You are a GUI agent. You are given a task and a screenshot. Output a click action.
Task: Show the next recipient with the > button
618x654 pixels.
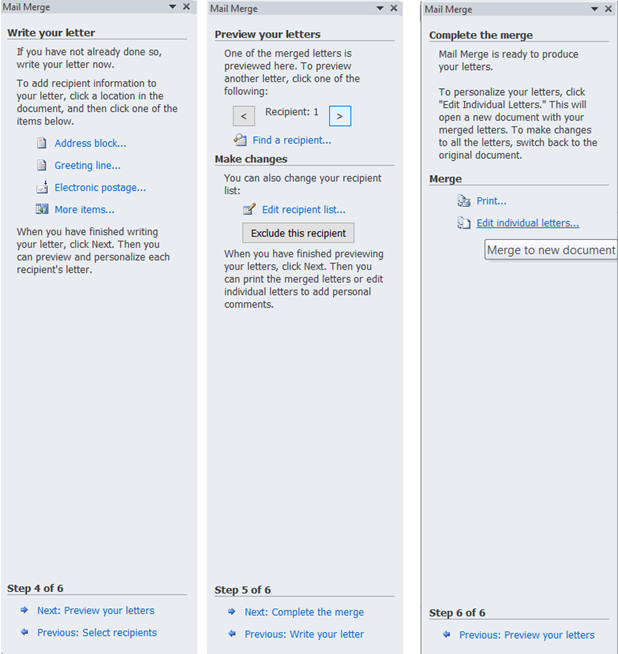(340, 116)
